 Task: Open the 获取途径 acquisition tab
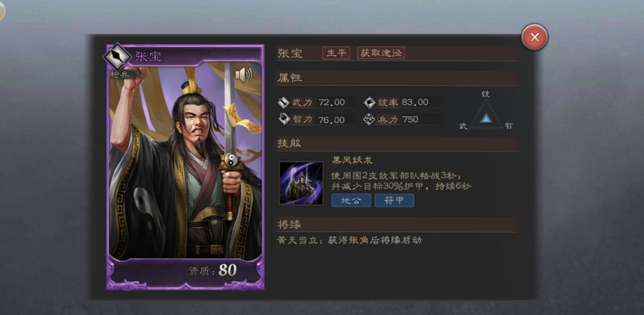[x=381, y=53]
